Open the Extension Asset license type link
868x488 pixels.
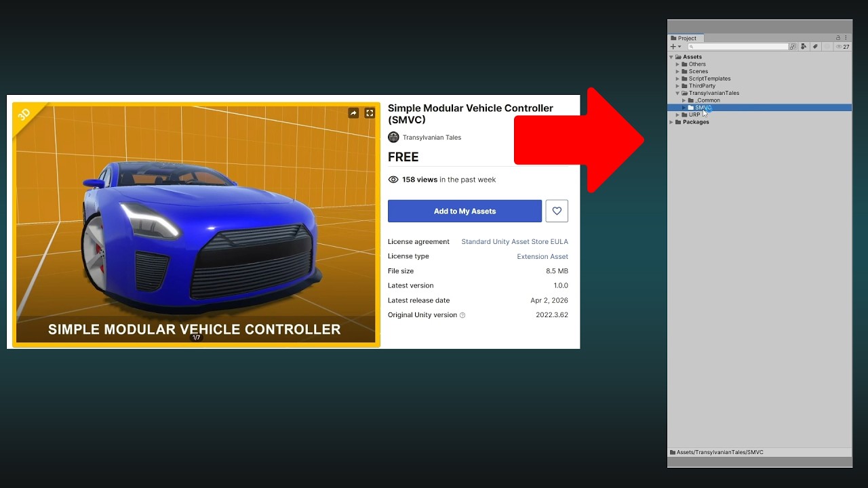(x=542, y=257)
